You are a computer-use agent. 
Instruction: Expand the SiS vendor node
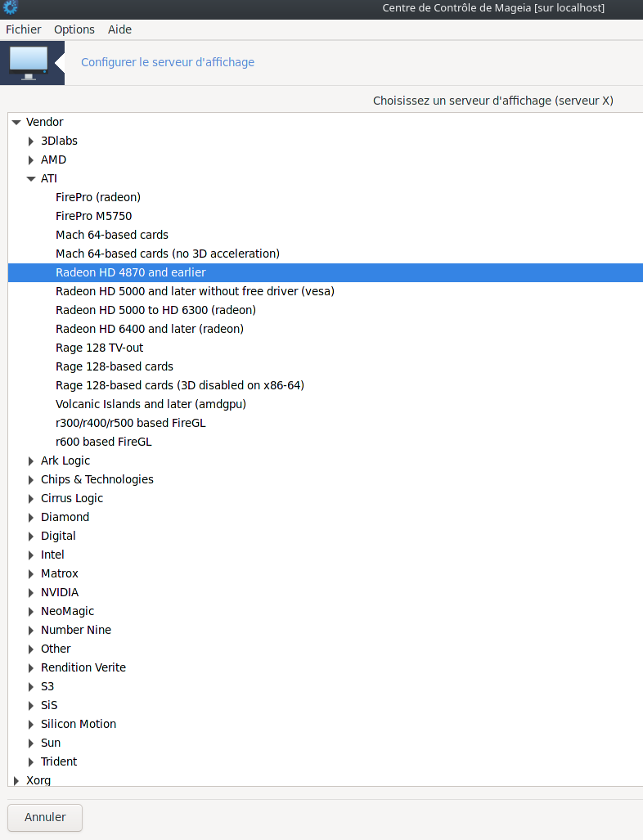[x=30, y=706]
